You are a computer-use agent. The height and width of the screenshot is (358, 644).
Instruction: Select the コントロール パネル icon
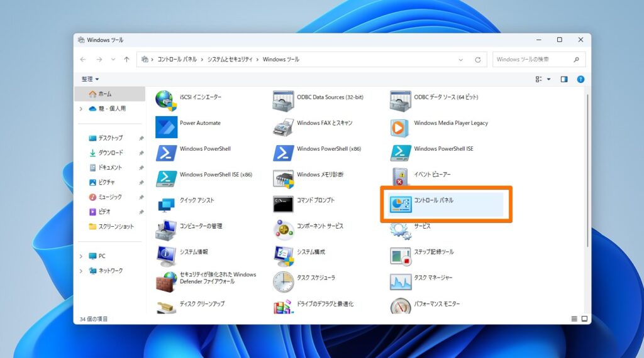(401, 204)
